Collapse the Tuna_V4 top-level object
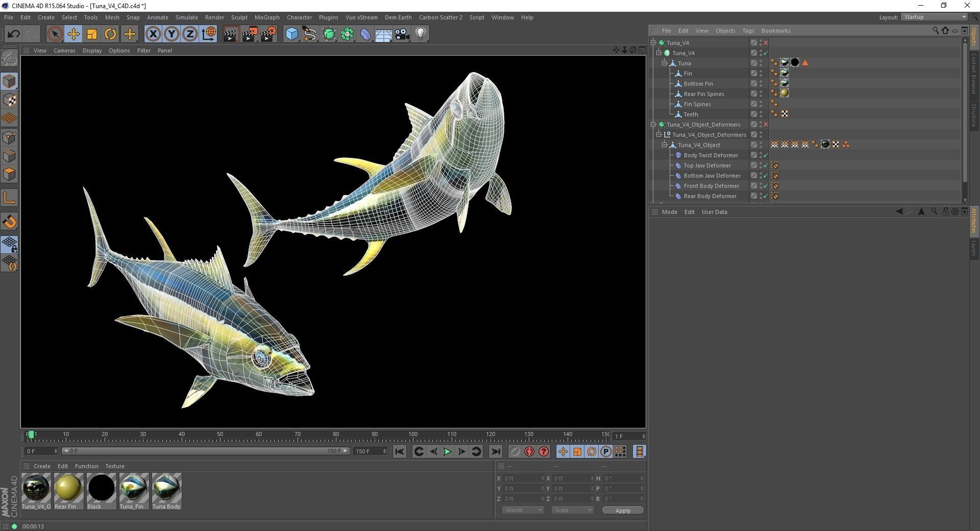 [653, 42]
